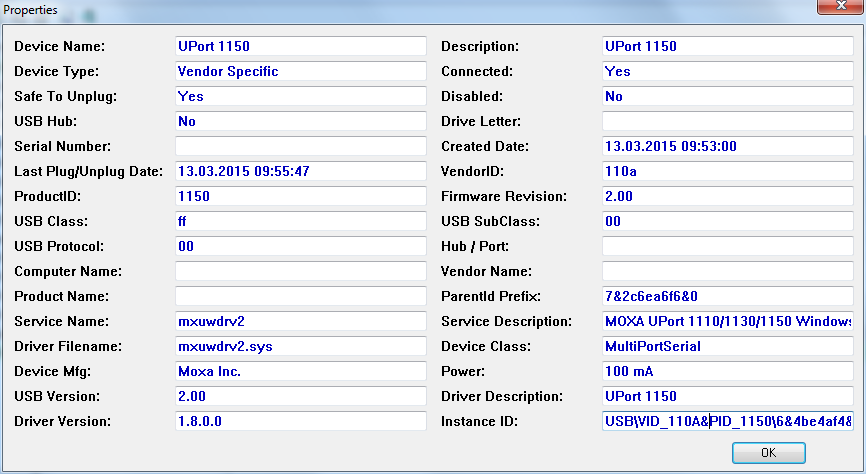Click the OK button
This screenshot has height=474, width=866.
768,452
